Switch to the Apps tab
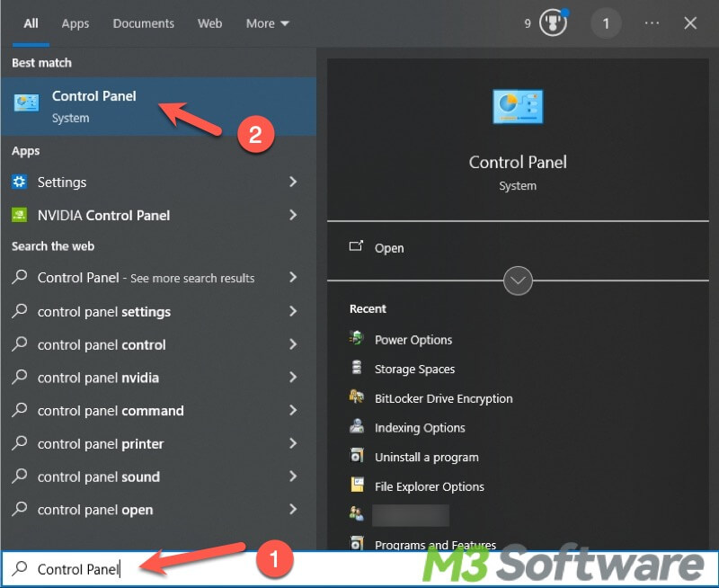 (75, 23)
